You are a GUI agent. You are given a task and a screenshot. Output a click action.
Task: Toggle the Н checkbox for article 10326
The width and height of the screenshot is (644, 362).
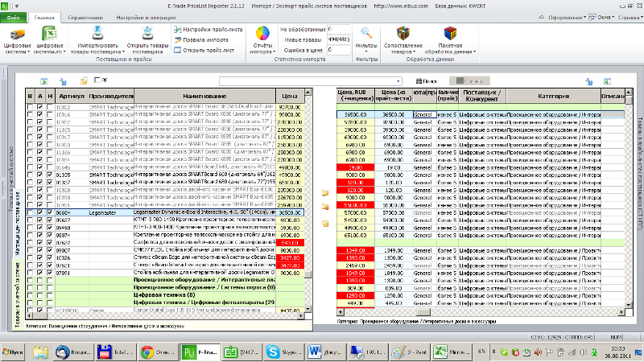point(50,257)
